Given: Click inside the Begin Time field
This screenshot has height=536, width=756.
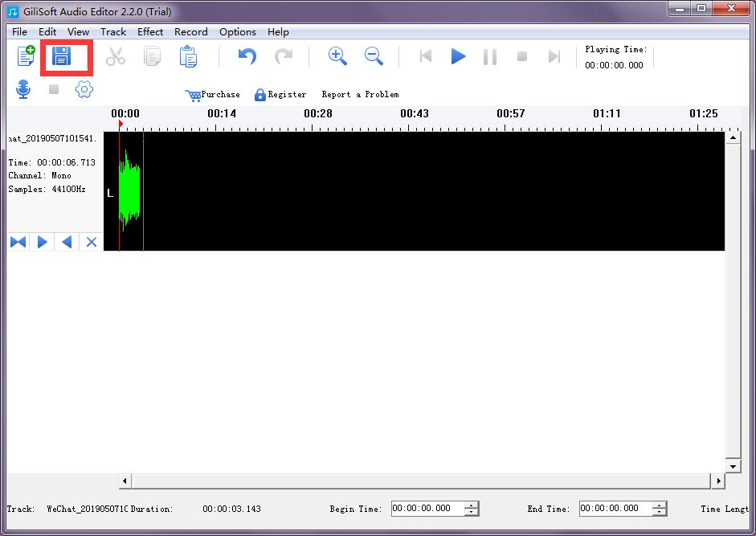Looking at the screenshot, I should (x=426, y=509).
